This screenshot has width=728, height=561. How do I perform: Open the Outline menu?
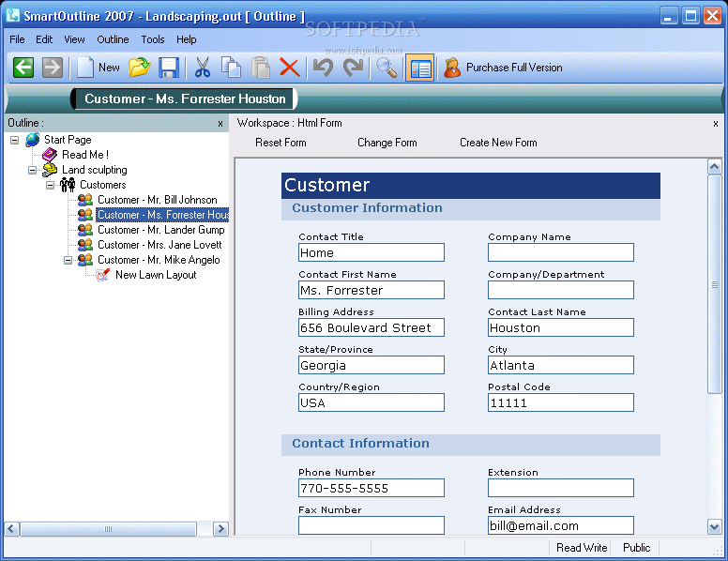click(x=113, y=39)
